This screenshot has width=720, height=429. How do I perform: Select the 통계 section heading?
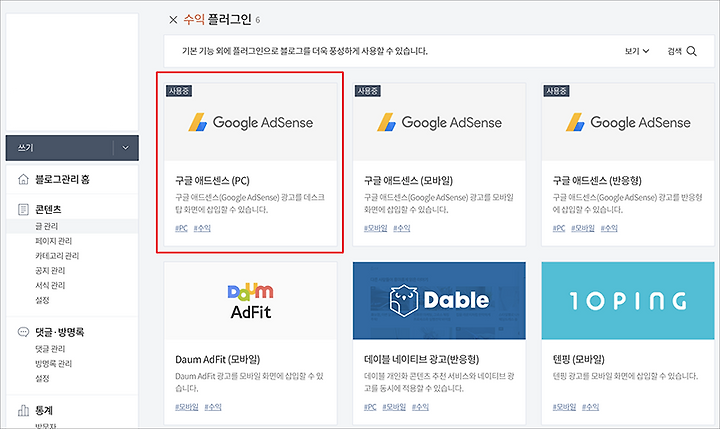[44, 410]
